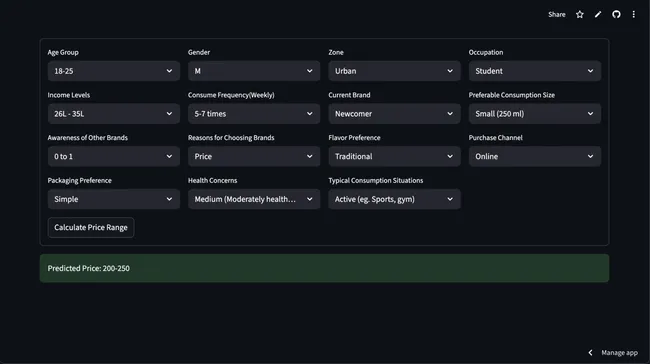Click the Flavor Preference label
Viewport: 650px width, 364px height.
point(354,138)
